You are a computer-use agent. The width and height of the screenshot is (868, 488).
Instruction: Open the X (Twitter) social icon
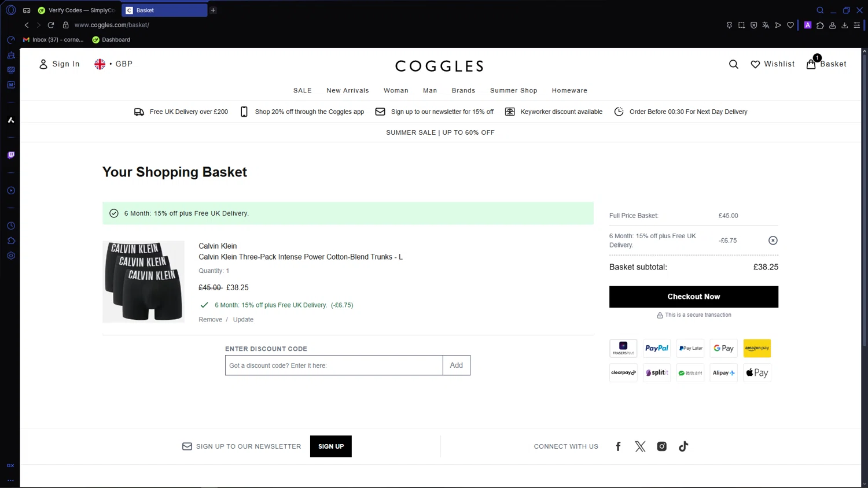point(640,446)
